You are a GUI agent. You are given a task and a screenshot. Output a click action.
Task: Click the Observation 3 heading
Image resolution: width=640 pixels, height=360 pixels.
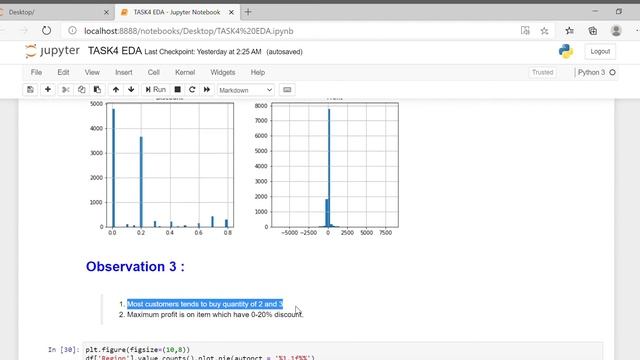pyautogui.click(x=135, y=267)
